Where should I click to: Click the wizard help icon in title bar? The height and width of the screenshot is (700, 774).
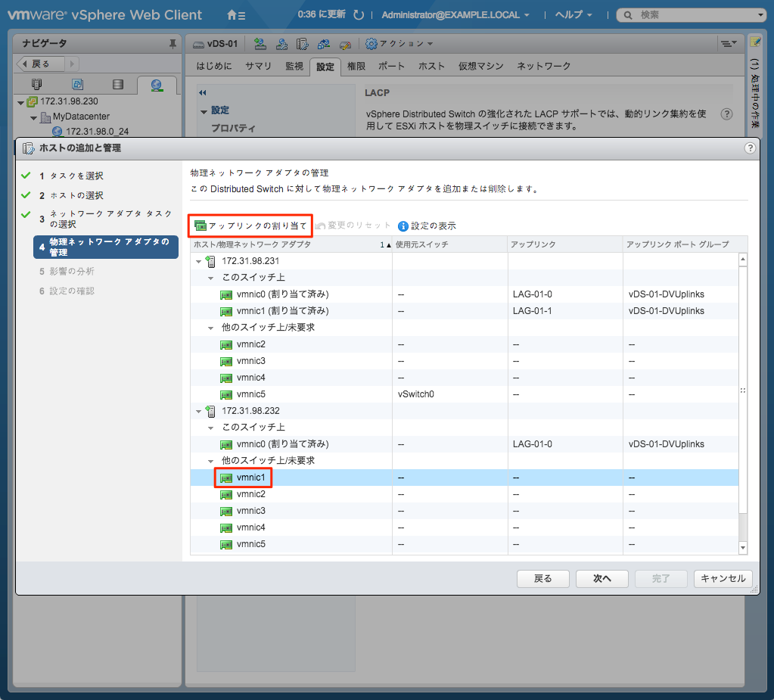pos(750,148)
